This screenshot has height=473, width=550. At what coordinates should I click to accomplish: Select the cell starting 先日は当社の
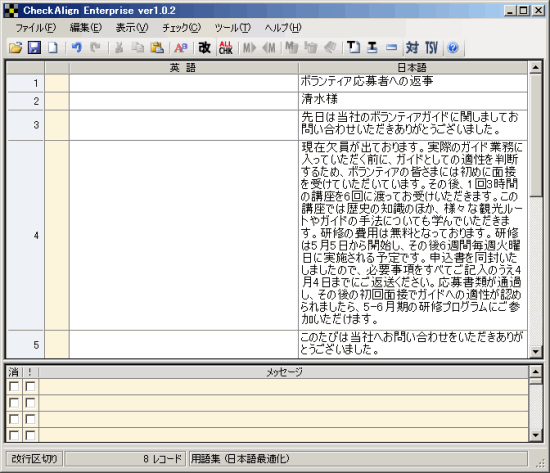(412, 125)
